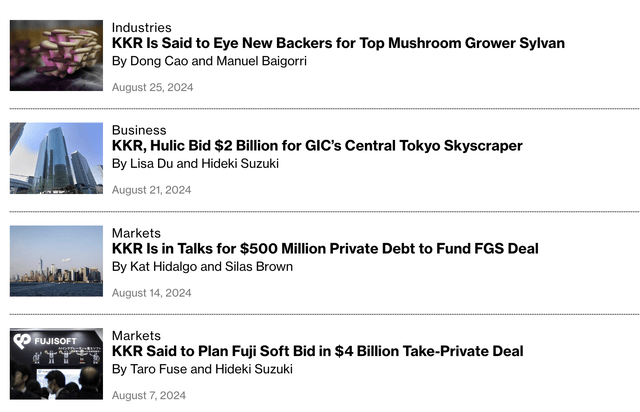This screenshot has height=412, width=640.
Task: Click the August 21, 2024 date
Action: click(151, 190)
